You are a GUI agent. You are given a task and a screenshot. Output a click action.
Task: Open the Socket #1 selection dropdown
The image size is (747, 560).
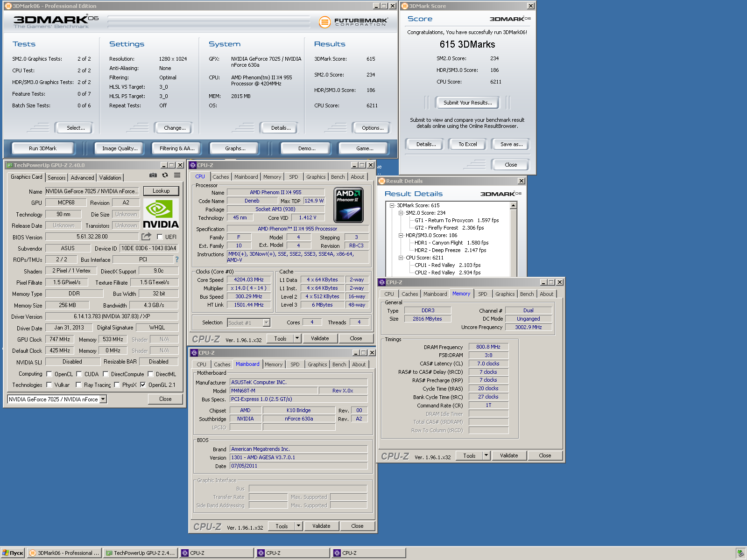[266, 322]
